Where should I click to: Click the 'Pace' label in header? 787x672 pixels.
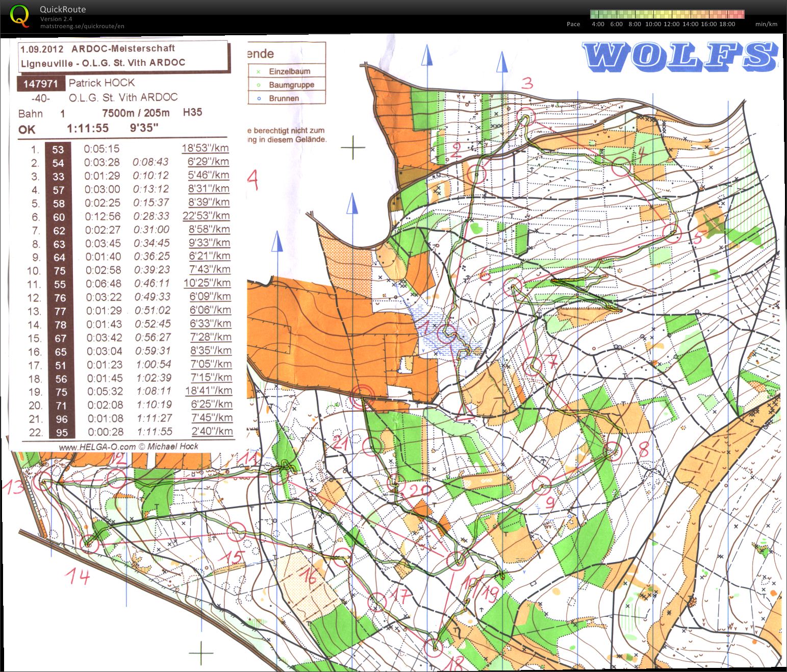573,24
